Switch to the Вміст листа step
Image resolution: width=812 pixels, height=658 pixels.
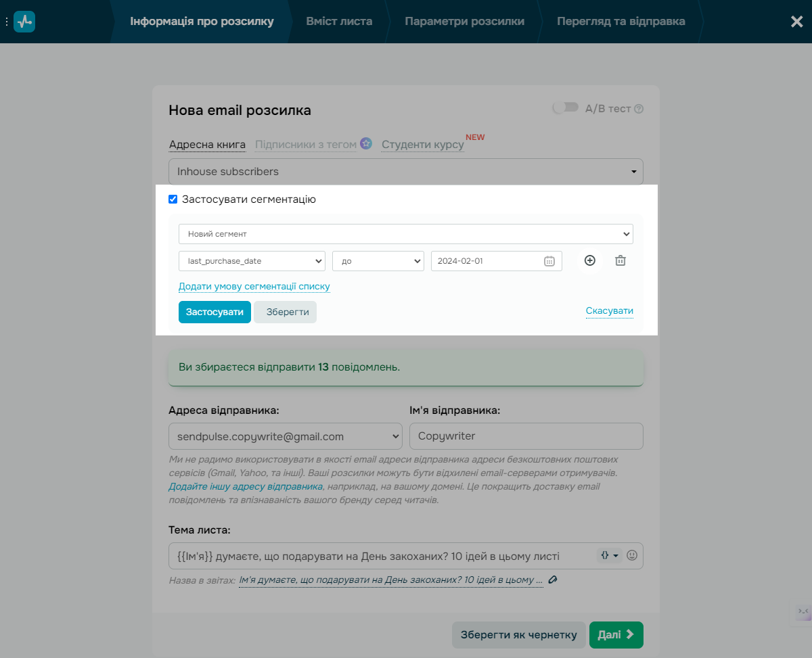339,21
